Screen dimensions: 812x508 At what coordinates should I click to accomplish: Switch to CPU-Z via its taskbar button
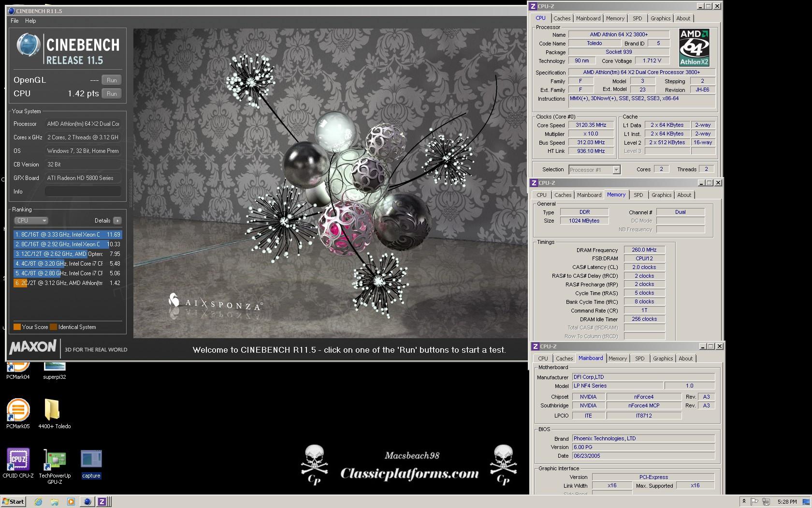[102, 502]
